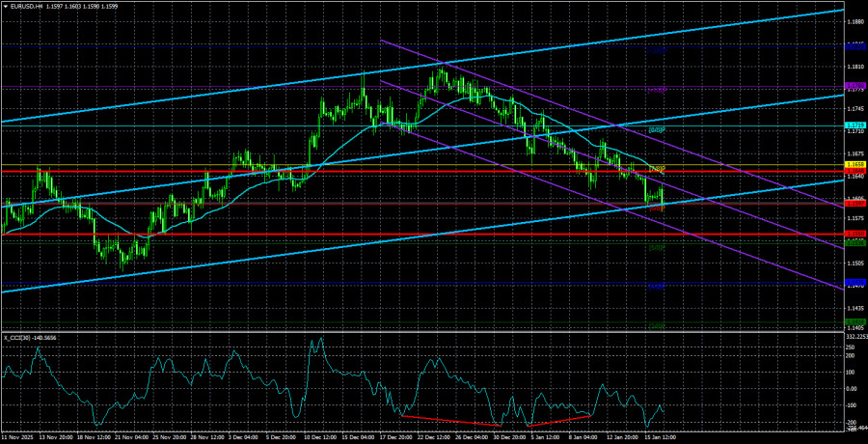Select the purple 1.1780 price tag
Viewport: 868px width, 444px height.
[854, 86]
